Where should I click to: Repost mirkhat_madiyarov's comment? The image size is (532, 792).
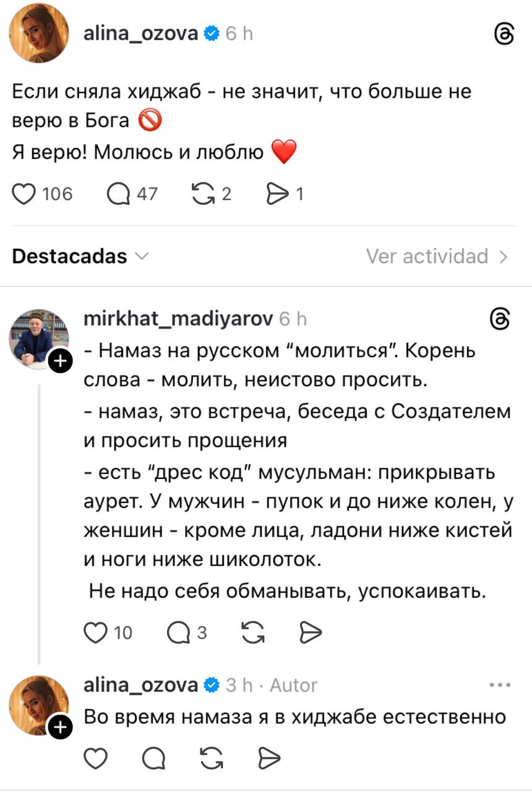[251, 632]
